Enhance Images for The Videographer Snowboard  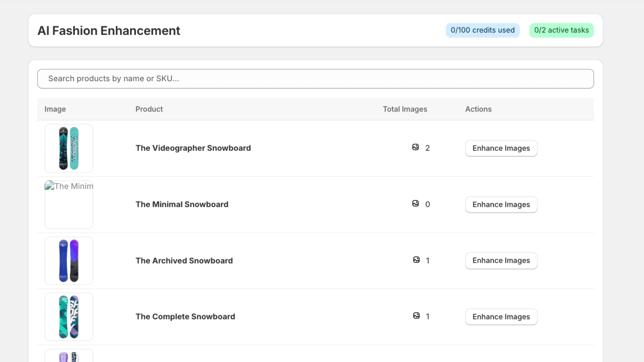501,148
